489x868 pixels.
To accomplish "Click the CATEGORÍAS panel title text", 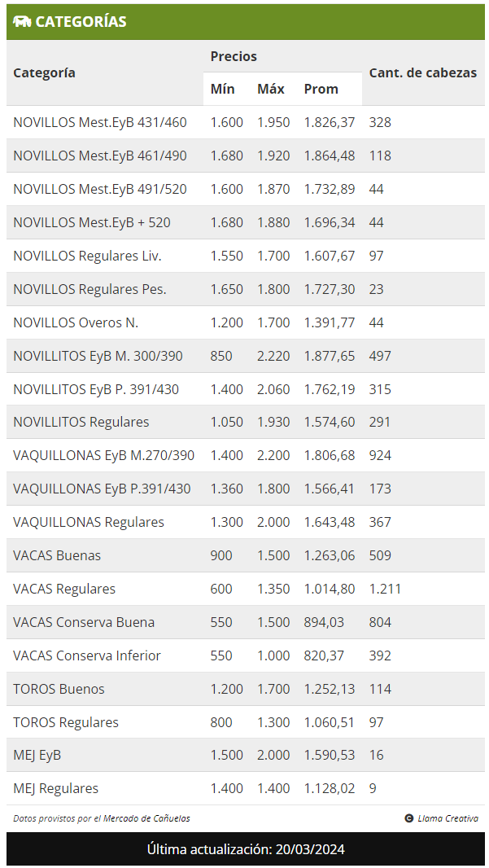I will 81,22.
